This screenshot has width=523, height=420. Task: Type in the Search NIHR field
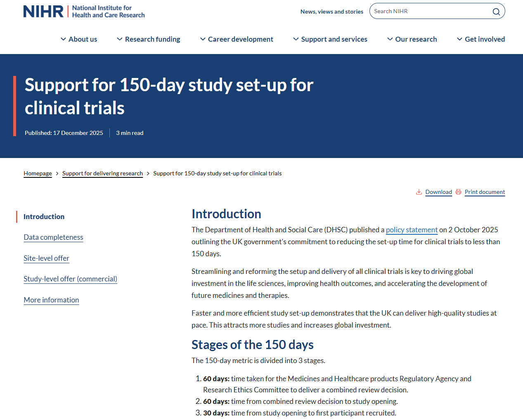pos(429,11)
